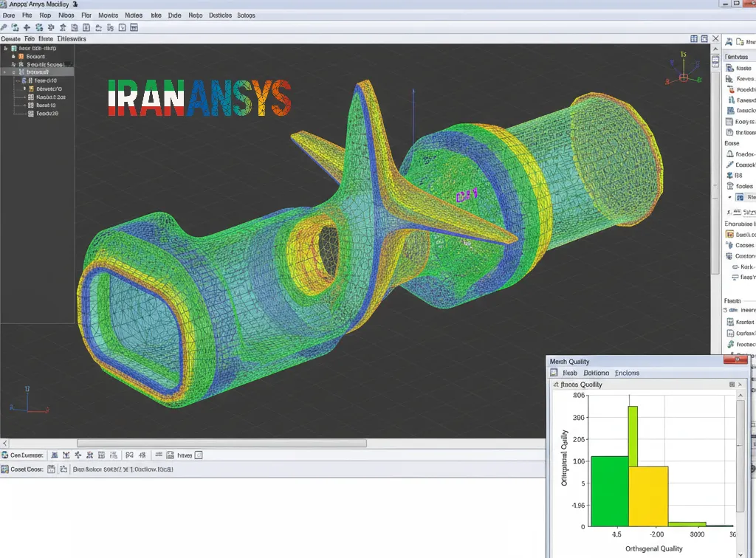Switch to the Boltiono tab in Mesh Quality
Viewport: 756px width, 558px height.
click(596, 373)
